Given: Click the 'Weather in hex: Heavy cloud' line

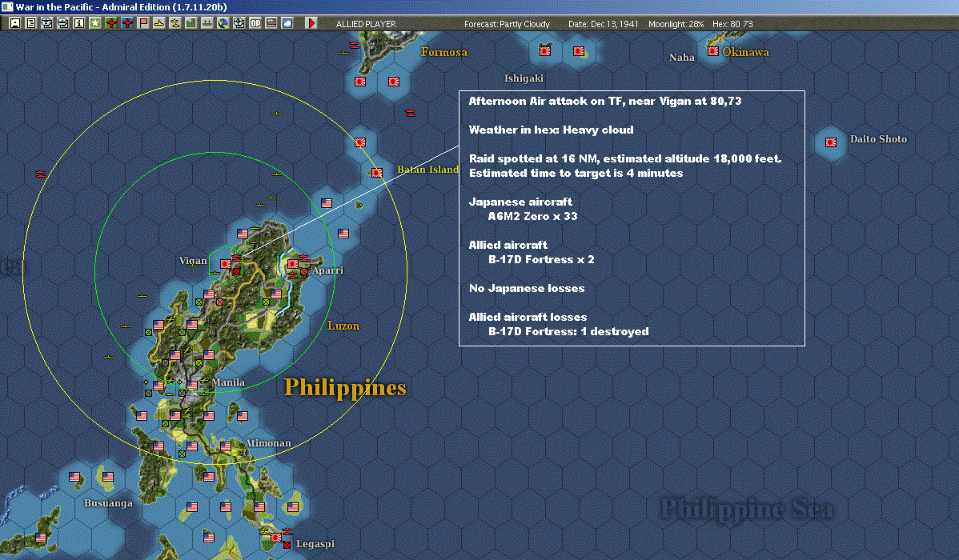Looking at the screenshot, I should pyautogui.click(x=551, y=130).
